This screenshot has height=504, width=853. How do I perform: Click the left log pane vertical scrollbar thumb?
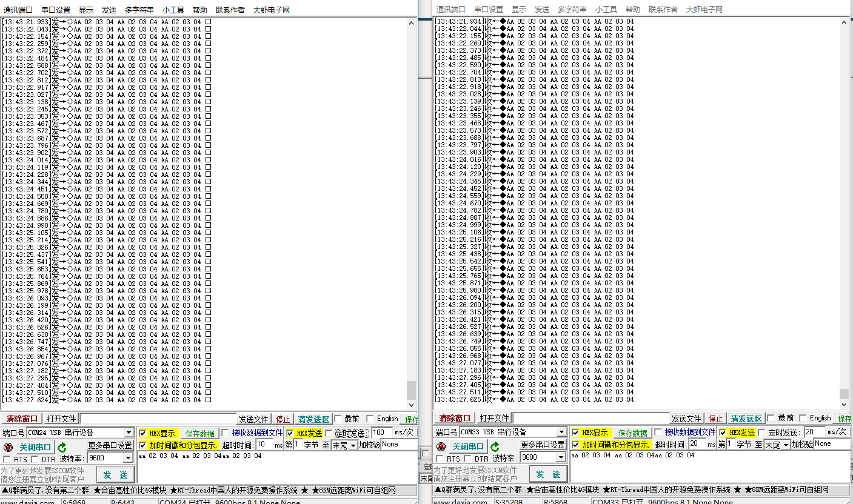tap(411, 390)
